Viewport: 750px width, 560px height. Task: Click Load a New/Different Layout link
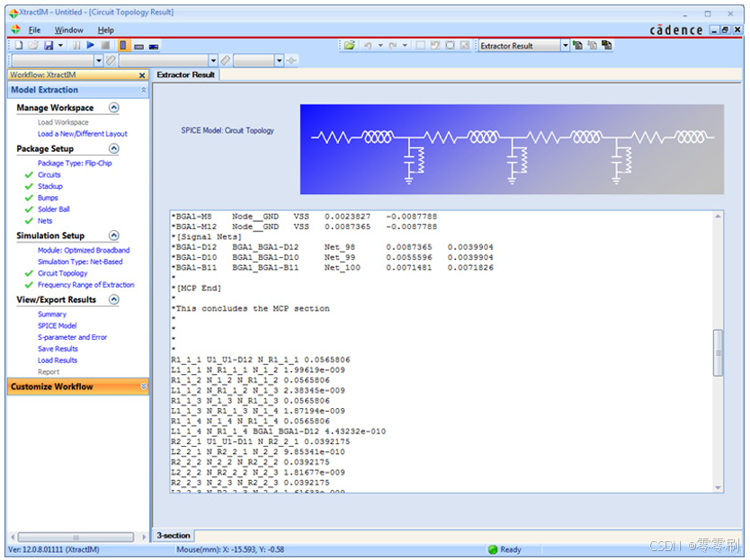82,134
